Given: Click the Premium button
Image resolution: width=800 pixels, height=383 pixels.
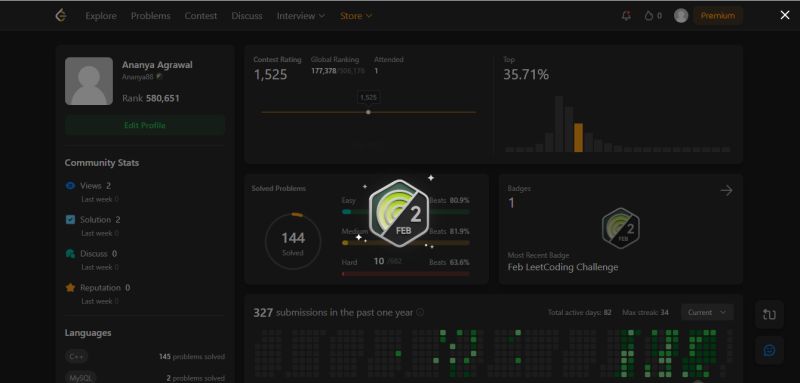Looking at the screenshot, I should [x=717, y=16].
